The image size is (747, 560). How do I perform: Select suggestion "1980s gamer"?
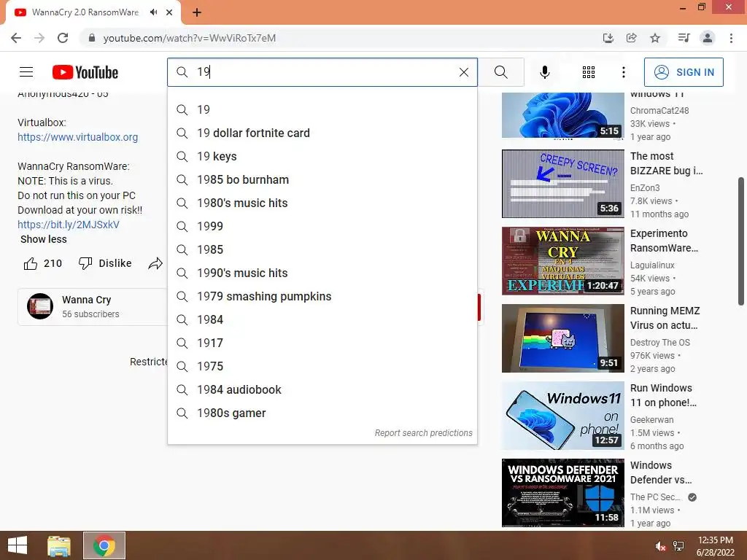tap(322, 413)
